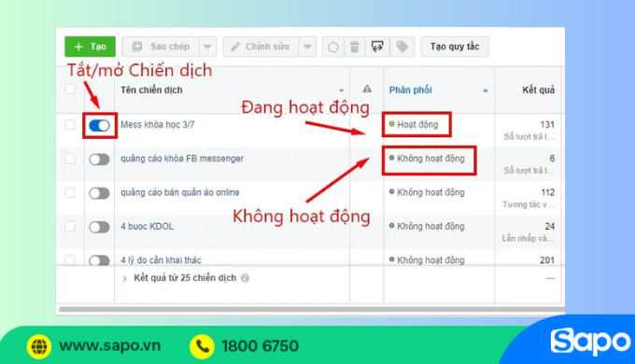
Task: Click the Tạo quy tắc button
Action: tap(455, 47)
